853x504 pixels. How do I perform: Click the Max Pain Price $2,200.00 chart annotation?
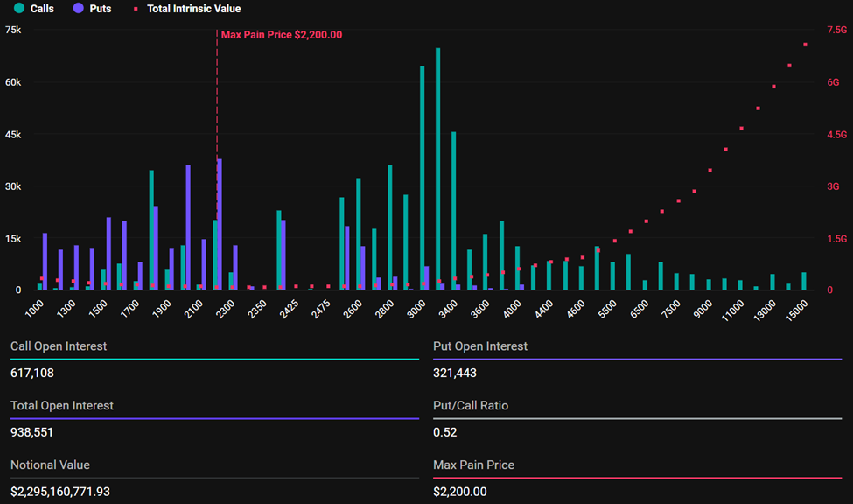click(281, 35)
